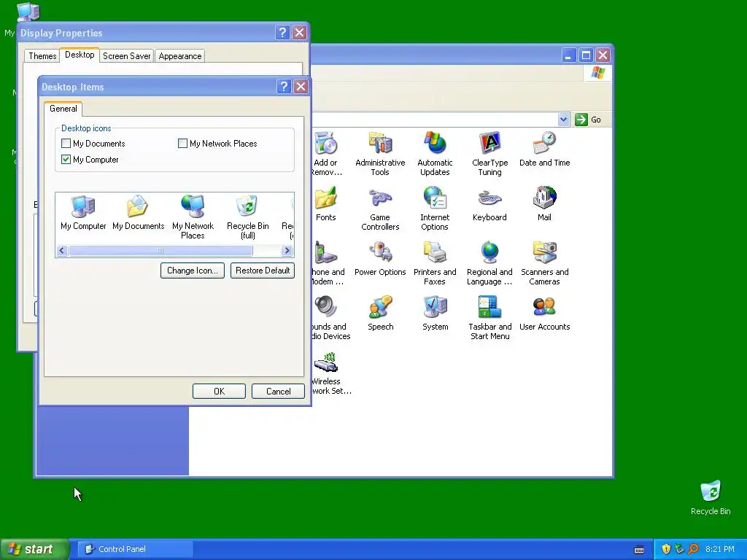Open Scanners and Cameras
The height and width of the screenshot is (560, 747).
tap(544, 262)
